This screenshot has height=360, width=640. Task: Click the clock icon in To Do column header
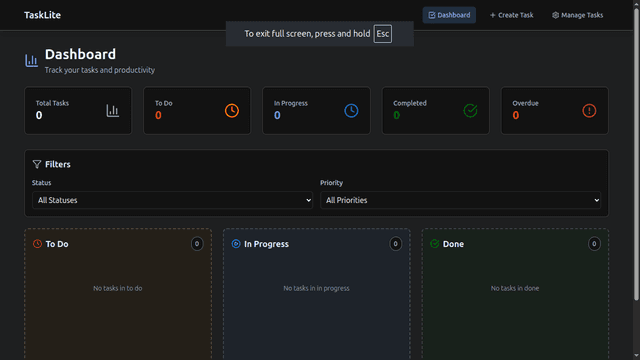click(x=37, y=244)
